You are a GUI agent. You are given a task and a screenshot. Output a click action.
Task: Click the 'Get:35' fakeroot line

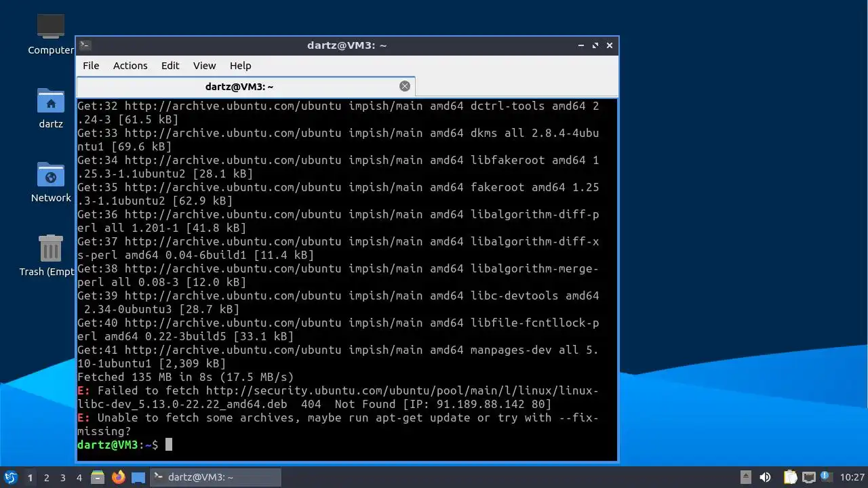[338, 194]
